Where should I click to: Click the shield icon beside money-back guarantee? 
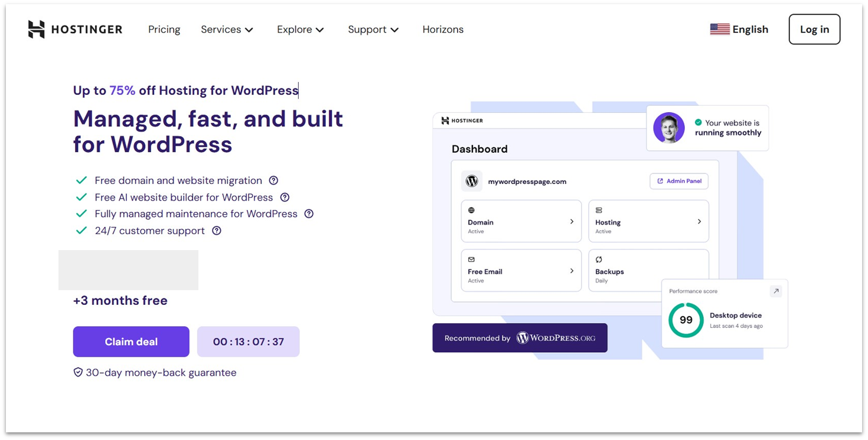pos(78,372)
